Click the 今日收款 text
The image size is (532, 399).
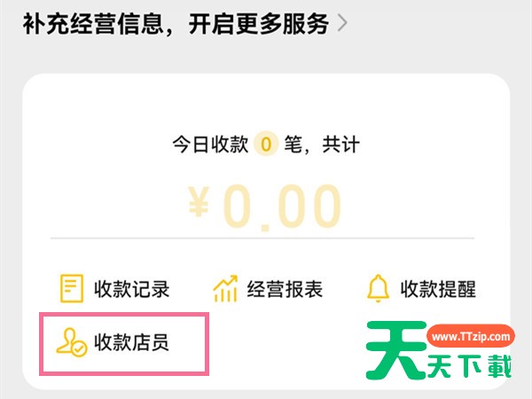click(210, 145)
